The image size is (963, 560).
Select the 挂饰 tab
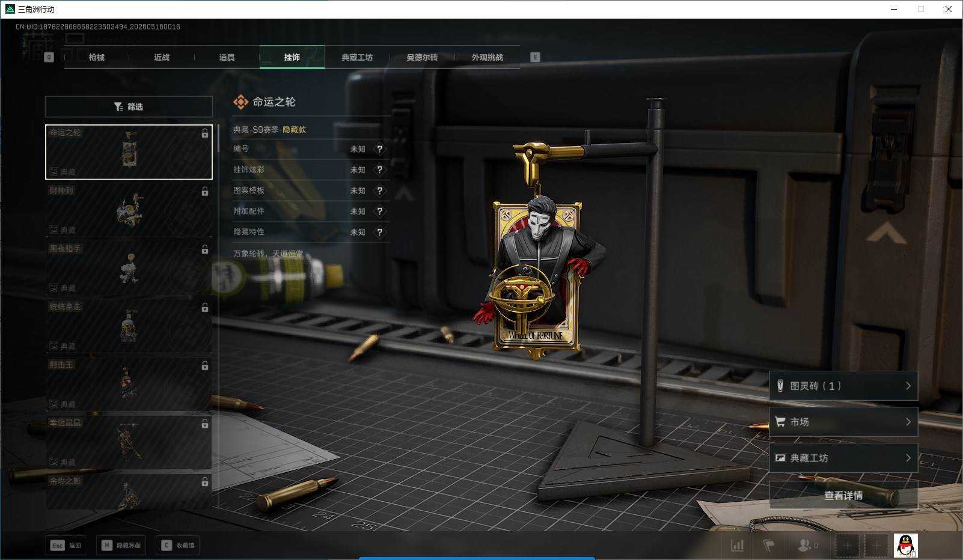click(292, 57)
